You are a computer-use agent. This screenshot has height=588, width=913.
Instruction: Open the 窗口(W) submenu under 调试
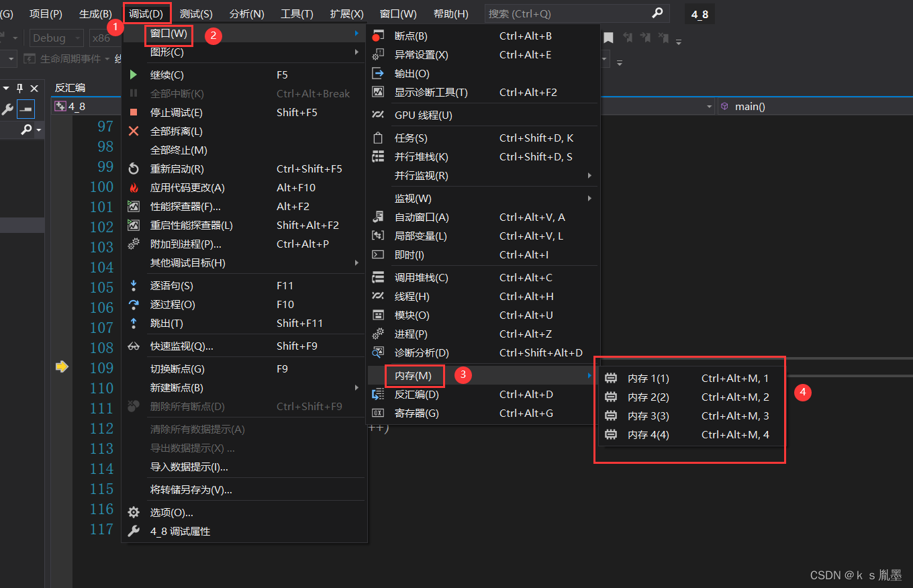(244, 34)
